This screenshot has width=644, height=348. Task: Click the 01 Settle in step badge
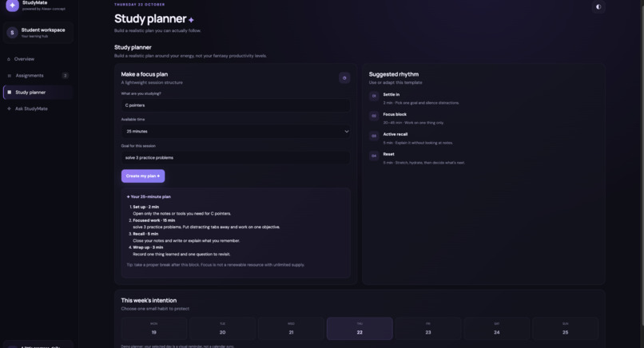pos(374,96)
